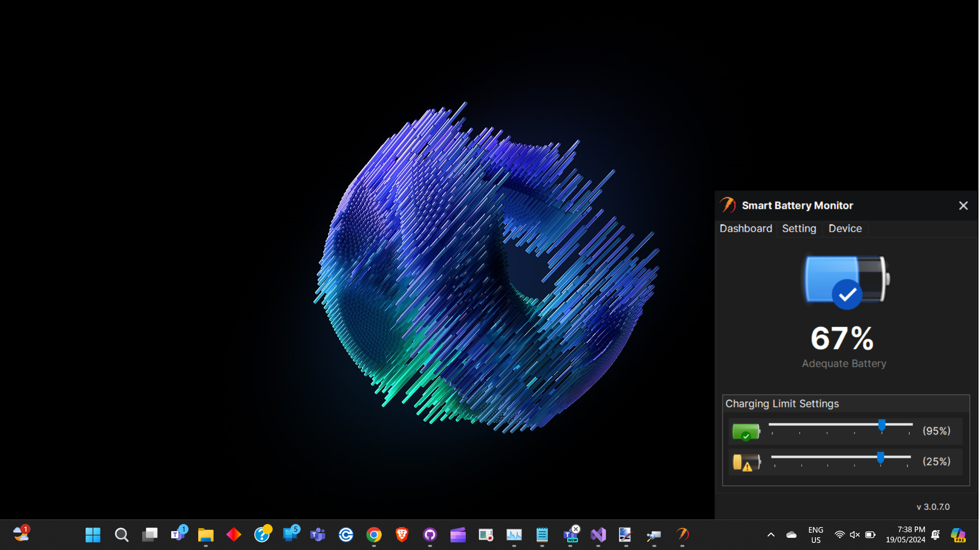Launch GitHub Desktop from the taskbar

click(430, 535)
